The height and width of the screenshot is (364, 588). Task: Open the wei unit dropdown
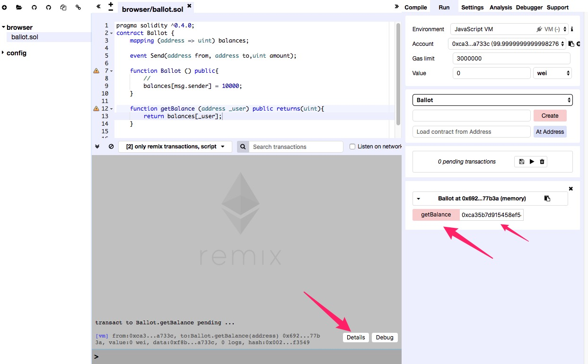click(x=553, y=73)
